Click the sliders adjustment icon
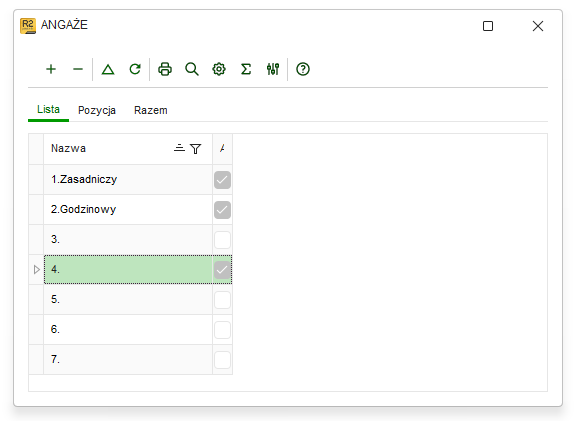Image resolution: width=574 pixels, height=421 pixels. 273,69
